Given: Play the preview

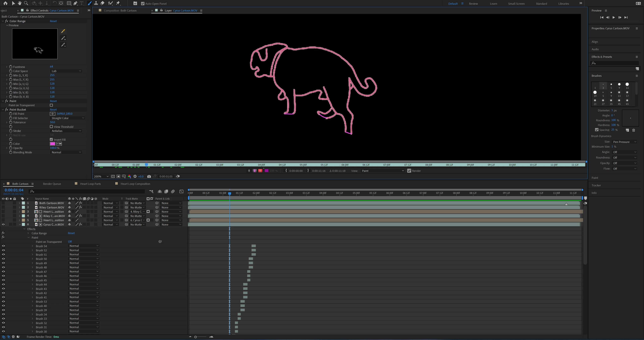Looking at the screenshot, I should 613,17.
